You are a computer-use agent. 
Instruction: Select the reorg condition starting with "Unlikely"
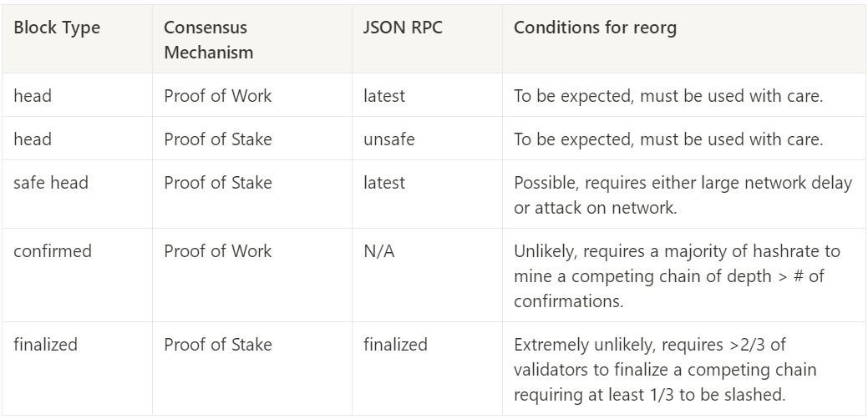coord(677,275)
